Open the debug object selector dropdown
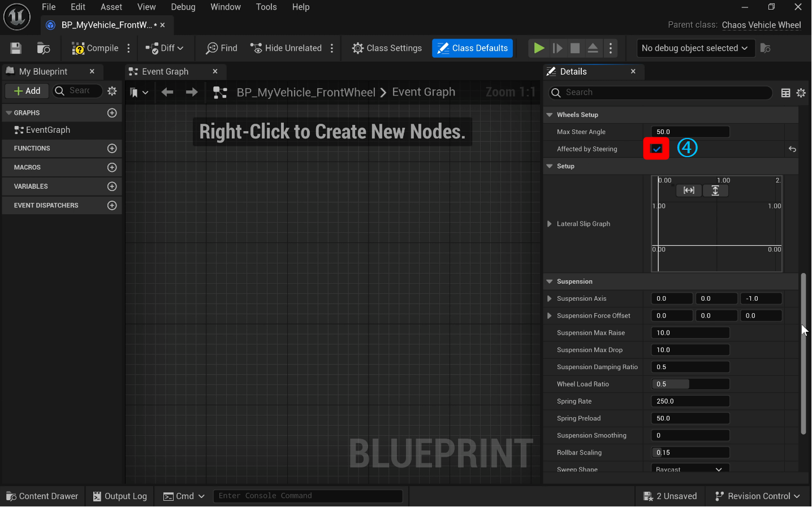 (x=695, y=48)
